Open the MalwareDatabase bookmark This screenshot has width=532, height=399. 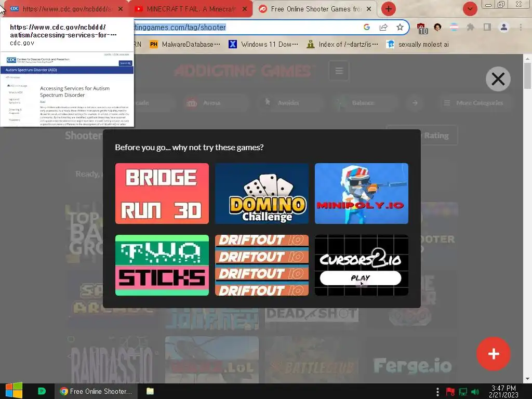(x=185, y=45)
